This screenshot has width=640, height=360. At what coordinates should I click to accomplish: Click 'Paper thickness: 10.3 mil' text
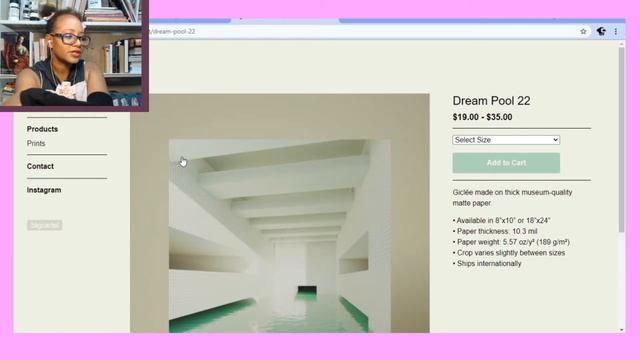pos(495,231)
